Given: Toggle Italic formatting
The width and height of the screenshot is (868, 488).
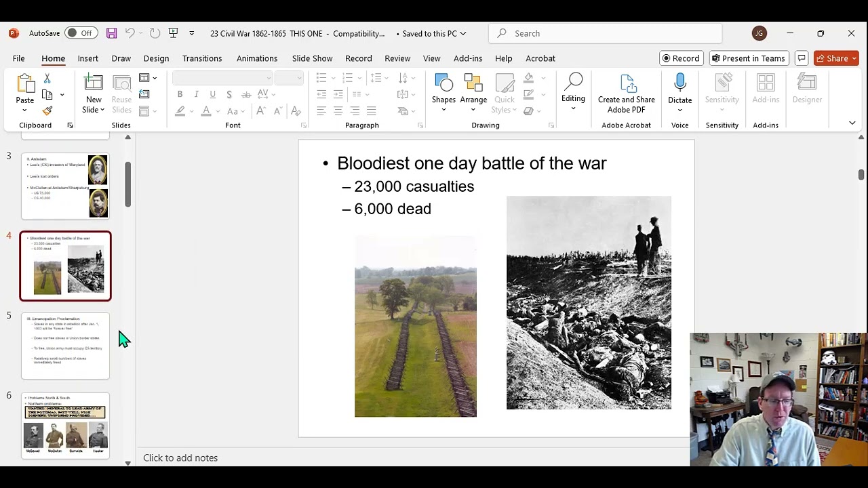Looking at the screenshot, I should tap(196, 94).
